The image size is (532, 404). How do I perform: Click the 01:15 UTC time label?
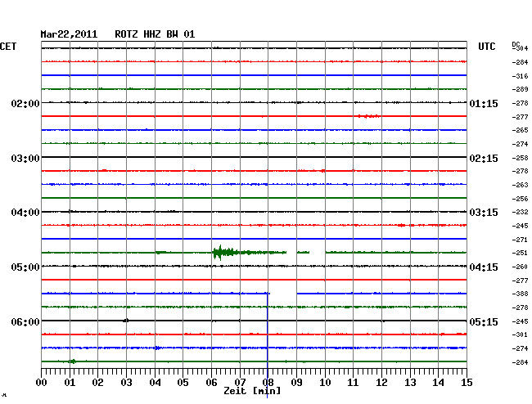coord(484,103)
